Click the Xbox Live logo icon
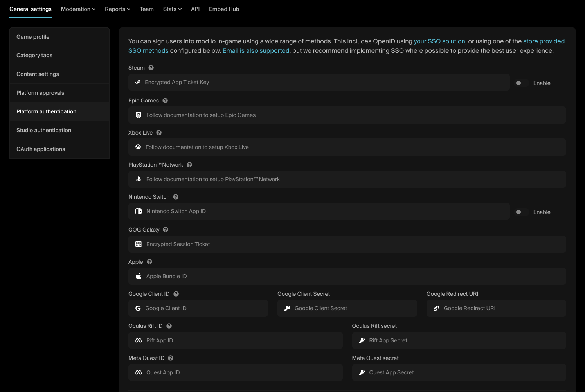Screen dimensions: 585x392 (138, 147)
